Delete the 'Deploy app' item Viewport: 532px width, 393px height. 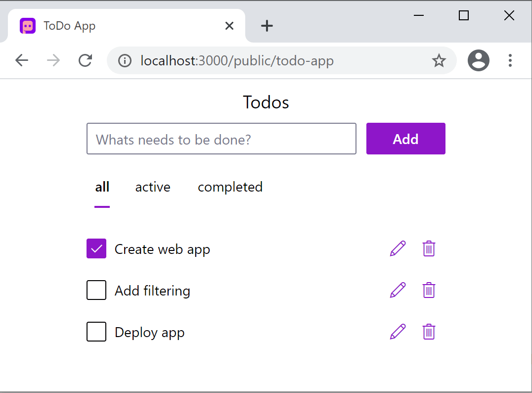(429, 332)
